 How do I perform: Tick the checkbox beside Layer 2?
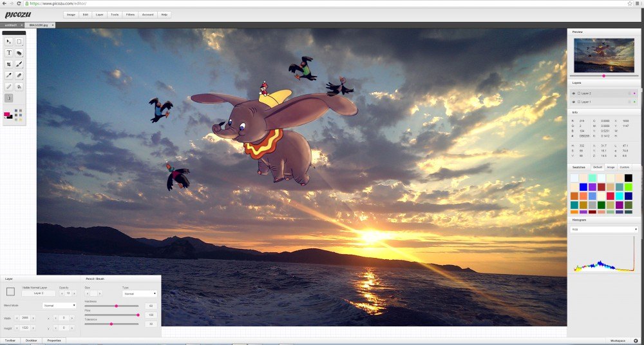(x=579, y=94)
